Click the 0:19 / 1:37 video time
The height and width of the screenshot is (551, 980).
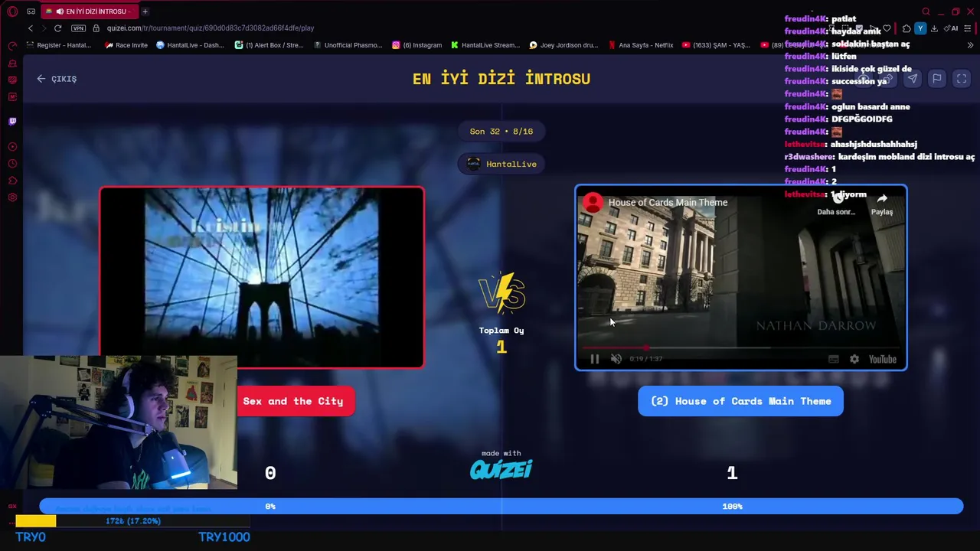(646, 359)
